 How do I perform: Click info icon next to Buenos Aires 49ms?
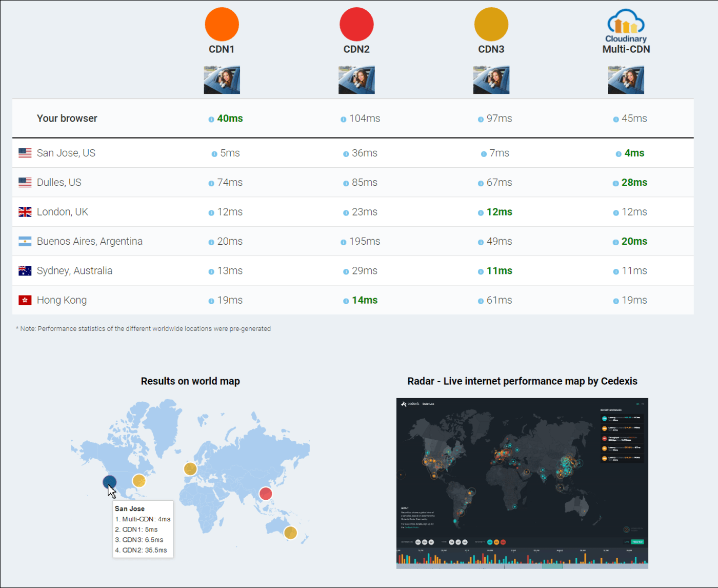[x=481, y=242]
